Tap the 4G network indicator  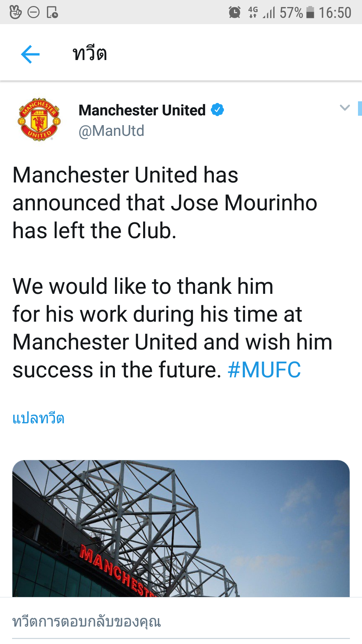tap(253, 12)
